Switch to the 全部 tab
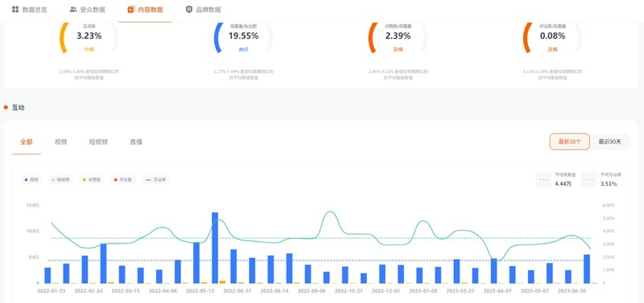This screenshot has height=303, width=644. (x=27, y=142)
